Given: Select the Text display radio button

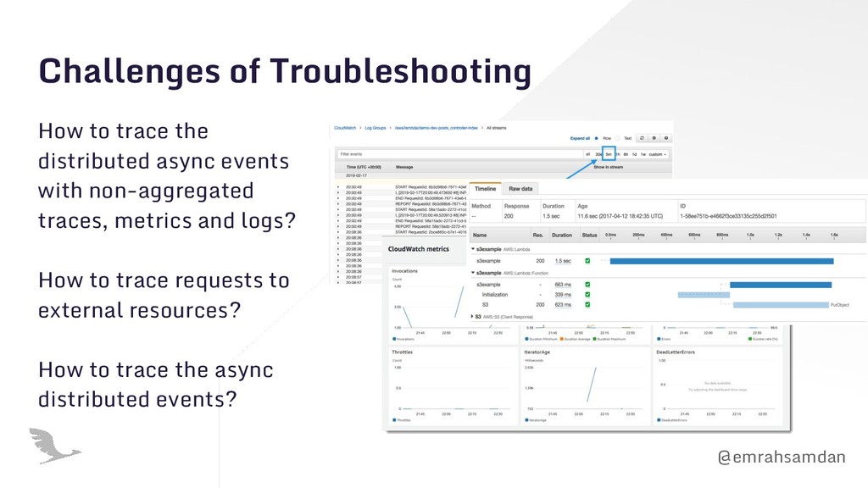Looking at the screenshot, I should [x=618, y=138].
